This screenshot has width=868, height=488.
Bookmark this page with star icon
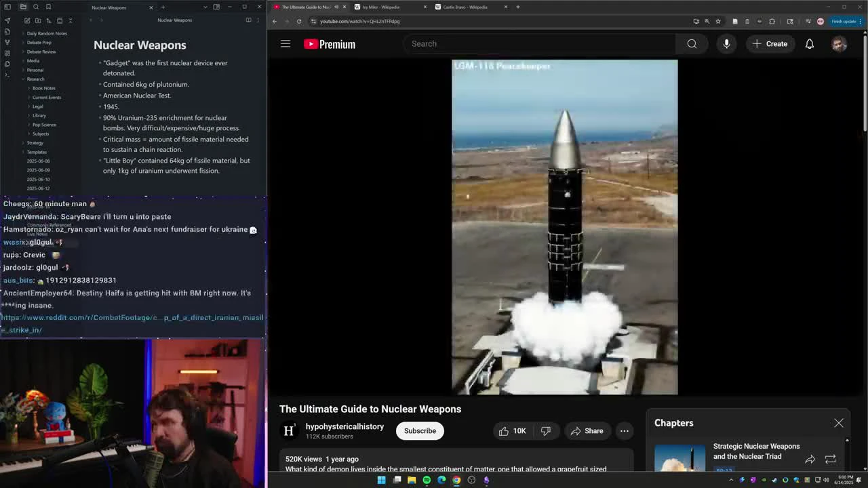[718, 21]
